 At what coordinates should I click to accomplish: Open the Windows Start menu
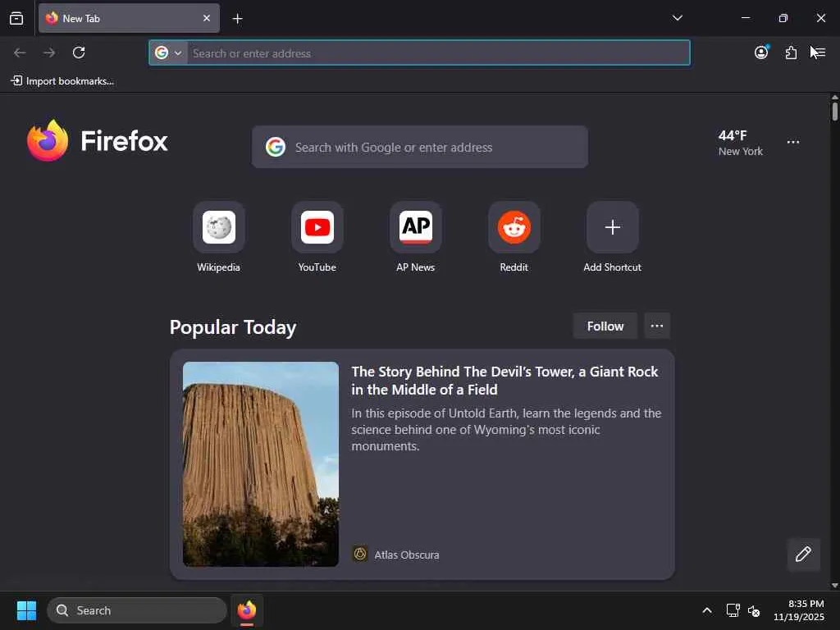[26, 610]
